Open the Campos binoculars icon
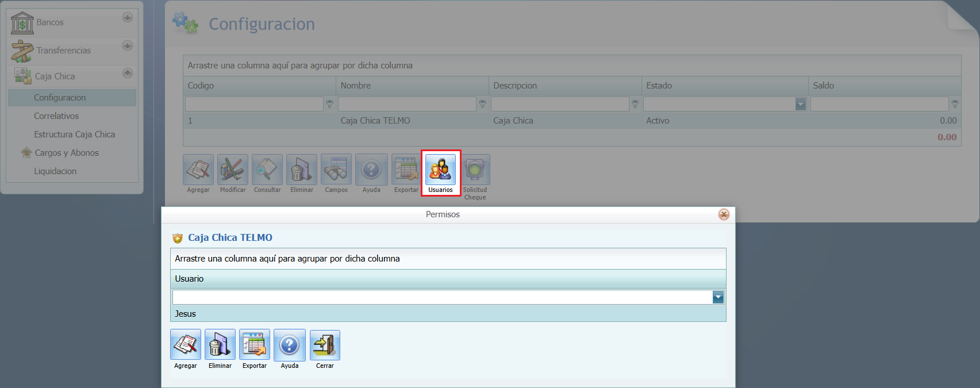 click(336, 170)
